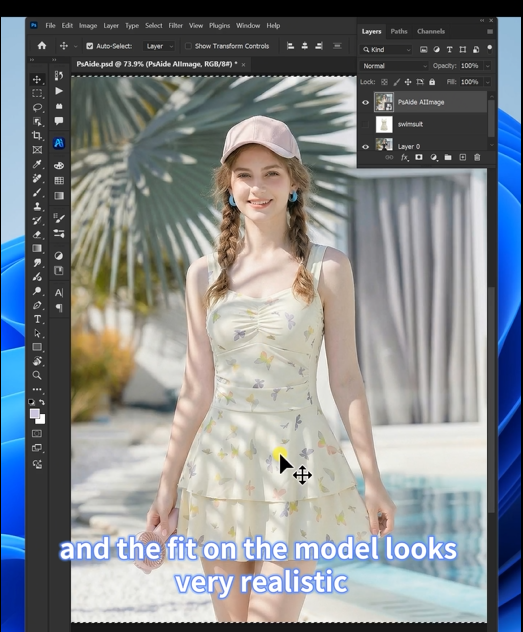The image size is (523, 632).
Task: Add a layer mask
Action: click(x=419, y=157)
